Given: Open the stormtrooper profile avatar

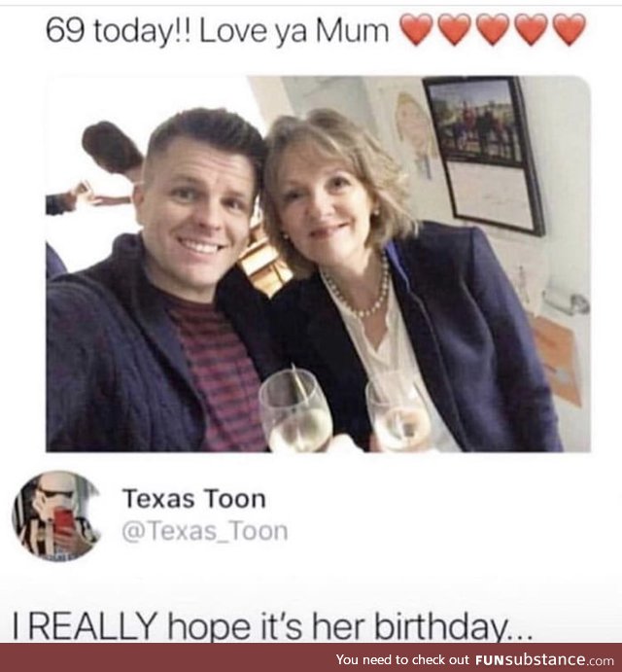Looking at the screenshot, I should [x=56, y=515].
